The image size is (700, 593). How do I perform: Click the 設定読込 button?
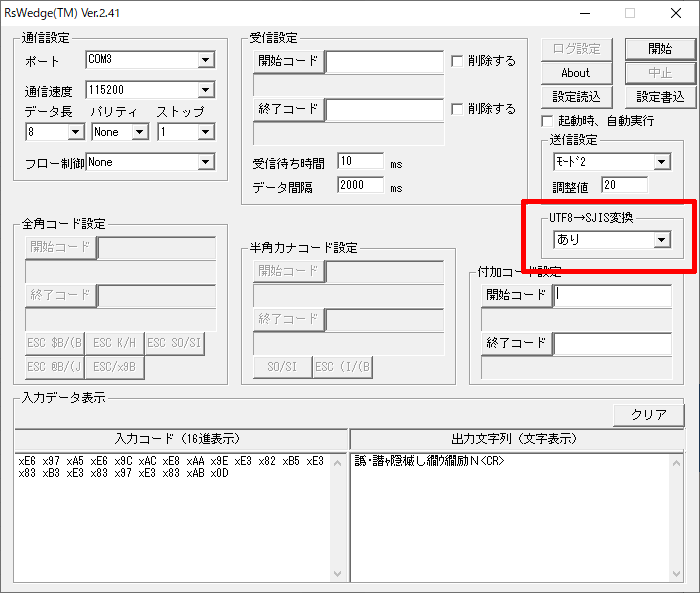pos(576,97)
